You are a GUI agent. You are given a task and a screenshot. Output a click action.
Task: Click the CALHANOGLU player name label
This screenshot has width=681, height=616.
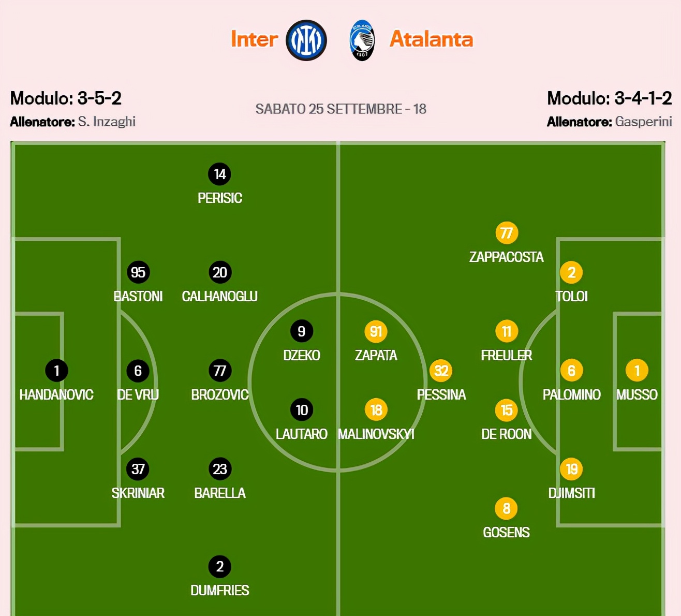pos(220,296)
